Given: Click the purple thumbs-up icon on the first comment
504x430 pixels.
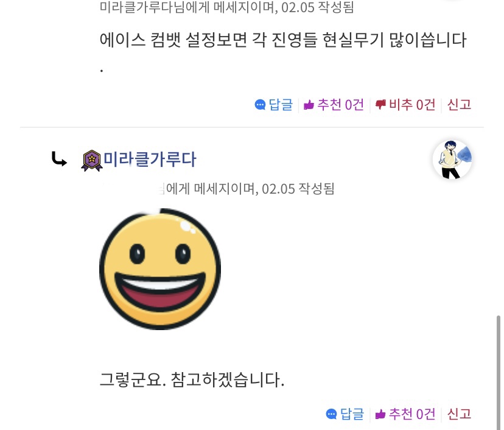Looking at the screenshot, I should click(309, 105).
